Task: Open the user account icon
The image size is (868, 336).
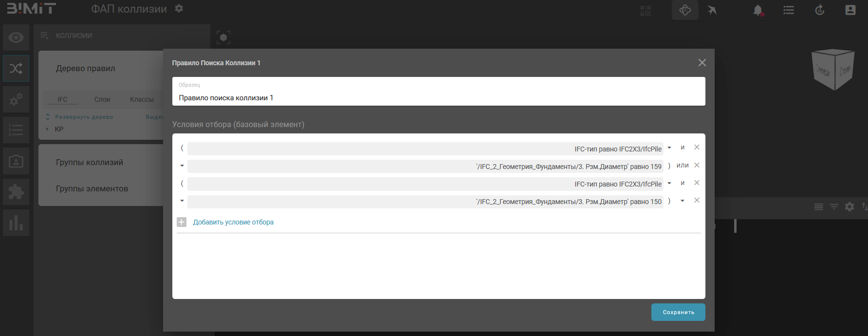Action: 850,10
